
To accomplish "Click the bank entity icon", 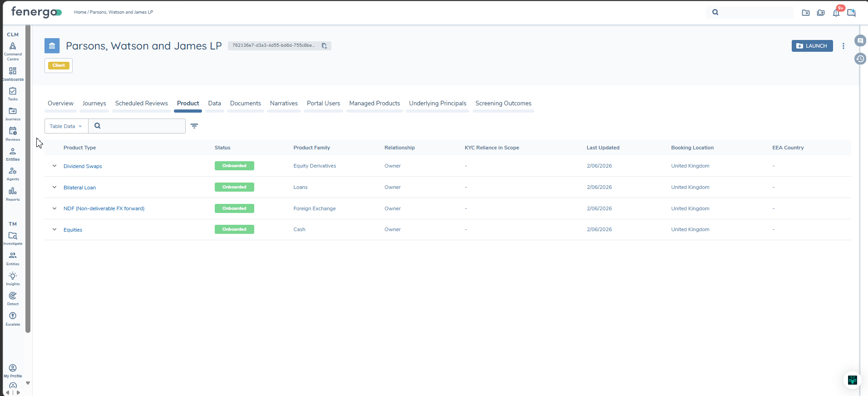I will click(x=52, y=46).
